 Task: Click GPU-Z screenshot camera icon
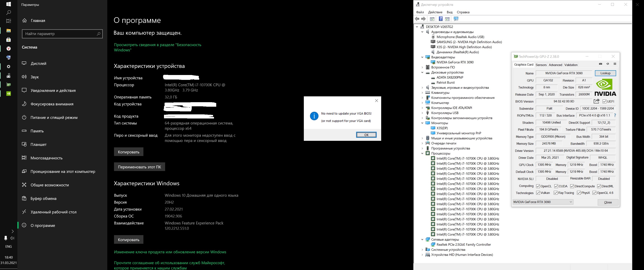point(600,64)
